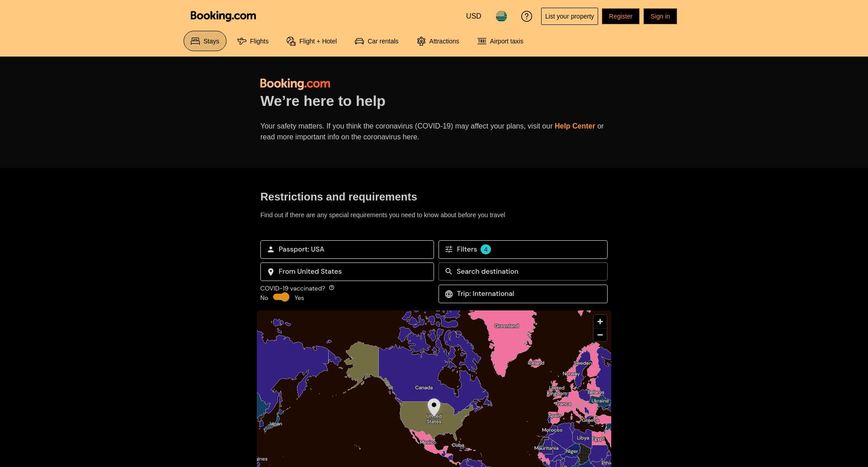Click the Booking.com logo in header
The width and height of the screenshot is (868, 467).
point(223,16)
